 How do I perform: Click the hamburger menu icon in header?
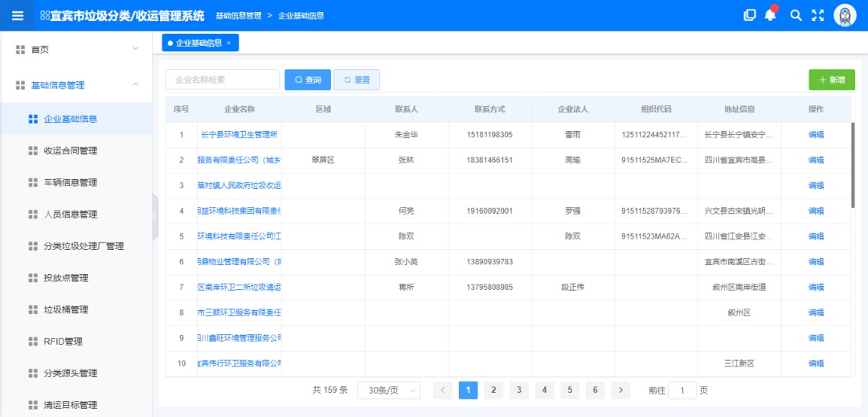[18, 15]
